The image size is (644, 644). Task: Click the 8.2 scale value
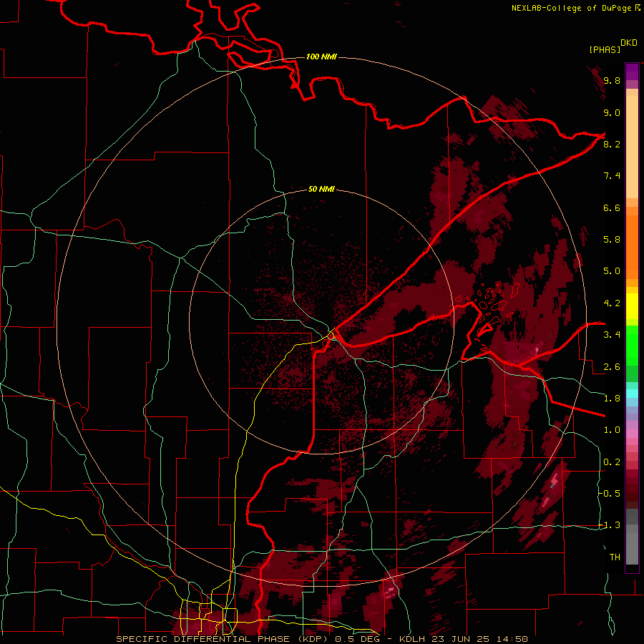pos(612,144)
